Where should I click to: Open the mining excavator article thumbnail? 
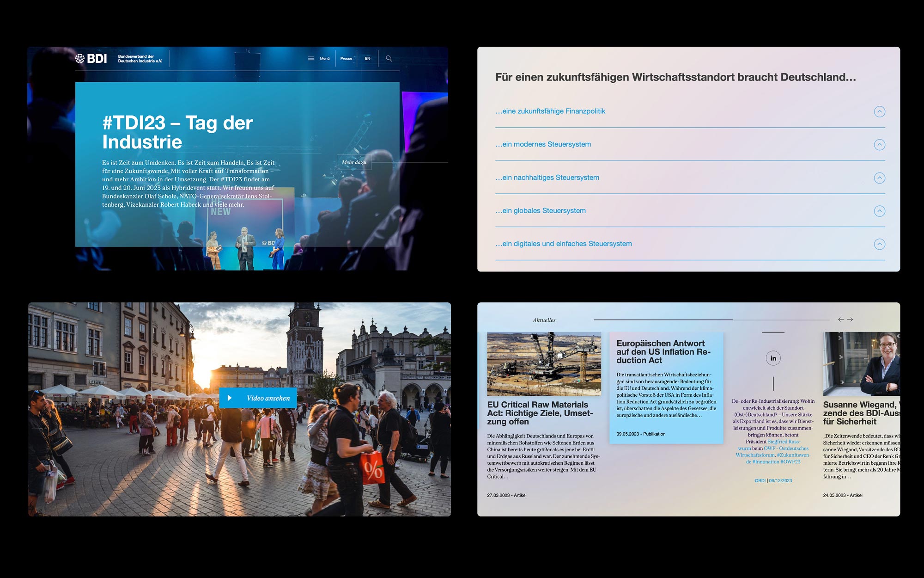[544, 363]
